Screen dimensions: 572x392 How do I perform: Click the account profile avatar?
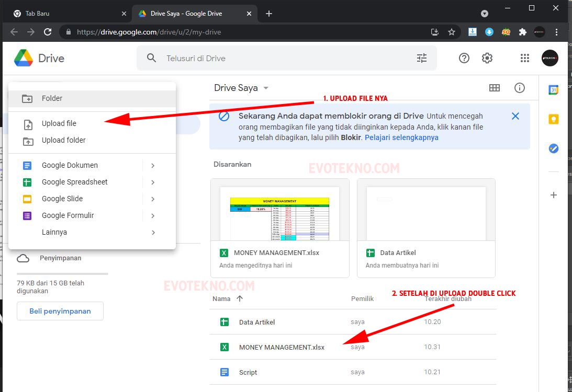549,58
